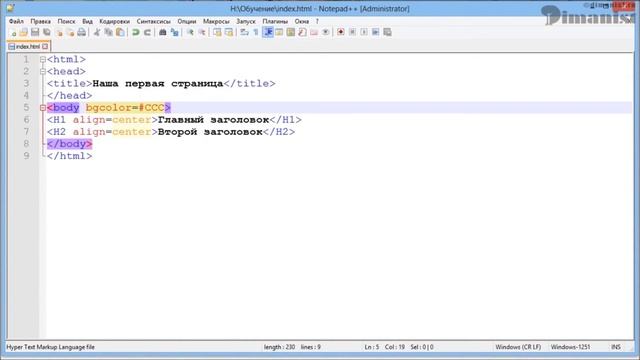Click on 'Главный заголовок' heading text
Viewport: 640px width, 360px height.
213,120
